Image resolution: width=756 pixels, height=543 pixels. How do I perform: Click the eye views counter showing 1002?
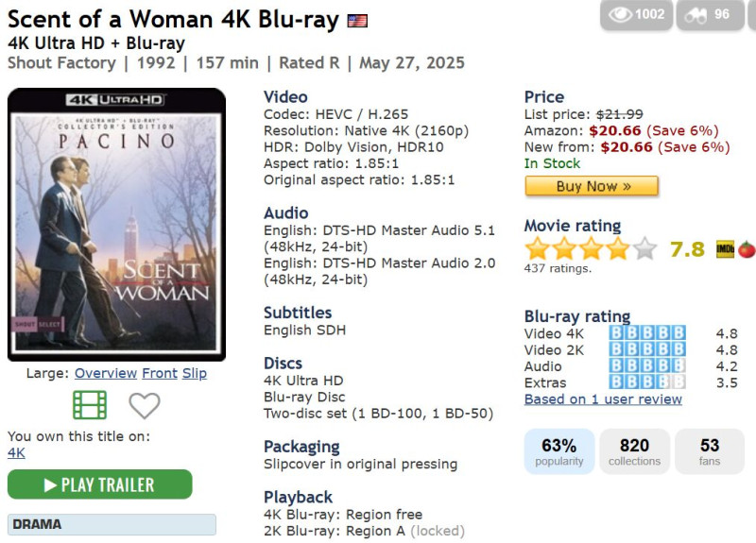tap(636, 14)
